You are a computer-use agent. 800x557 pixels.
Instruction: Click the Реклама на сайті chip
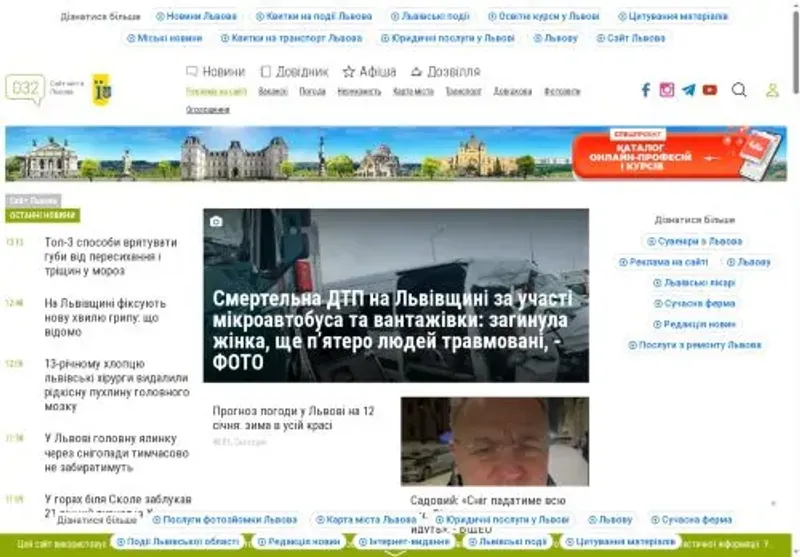[x=663, y=262]
